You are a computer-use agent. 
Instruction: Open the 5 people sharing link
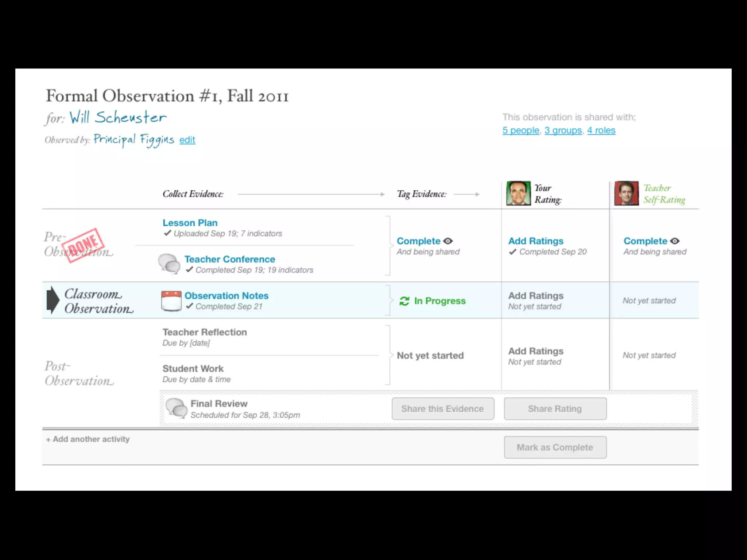coord(520,130)
